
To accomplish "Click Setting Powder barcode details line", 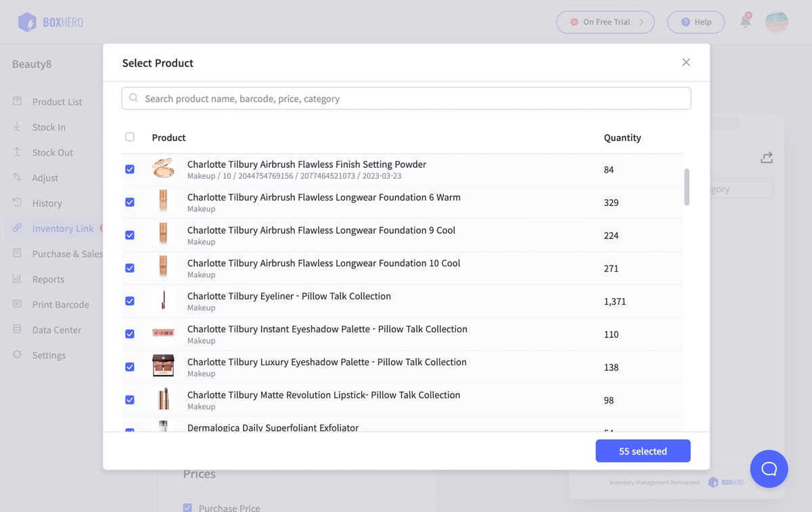I will 294,176.
